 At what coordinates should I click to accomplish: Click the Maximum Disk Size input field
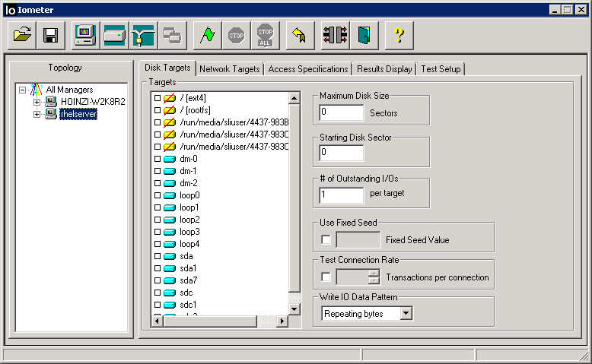(342, 112)
